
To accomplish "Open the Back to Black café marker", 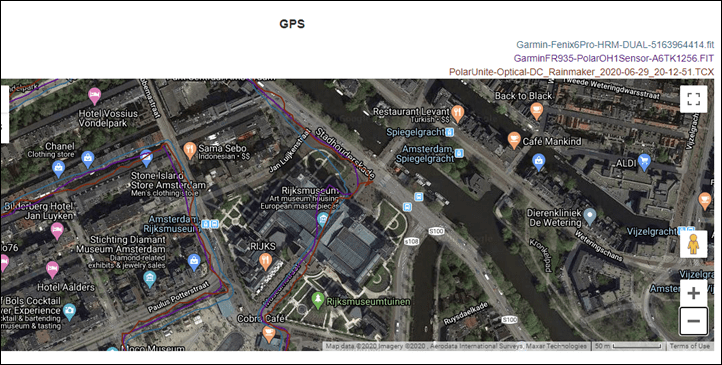I will pyautogui.click(x=536, y=111).
